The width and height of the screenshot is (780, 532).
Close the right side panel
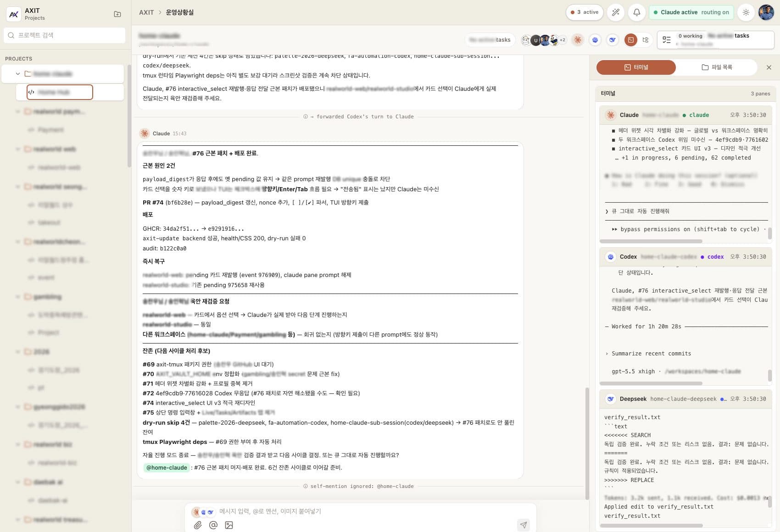pos(769,67)
